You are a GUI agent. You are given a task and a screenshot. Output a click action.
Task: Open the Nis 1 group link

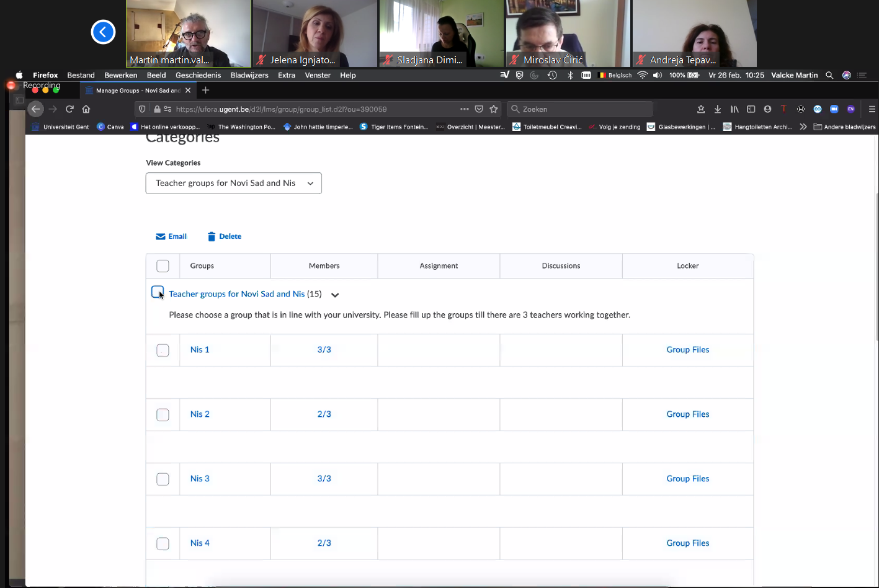tap(200, 350)
